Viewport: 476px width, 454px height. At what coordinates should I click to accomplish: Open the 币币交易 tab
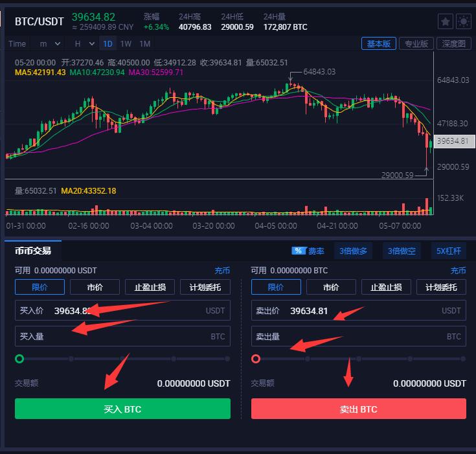pos(33,251)
